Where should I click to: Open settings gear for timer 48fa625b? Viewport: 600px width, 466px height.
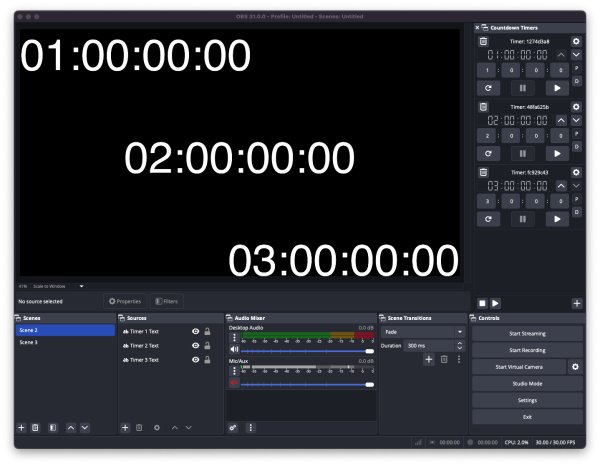575,106
